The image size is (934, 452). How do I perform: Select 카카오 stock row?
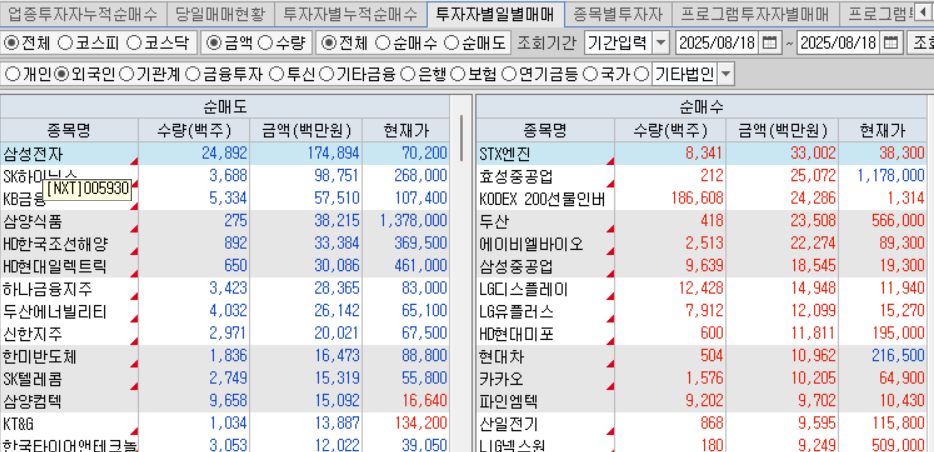(702, 379)
